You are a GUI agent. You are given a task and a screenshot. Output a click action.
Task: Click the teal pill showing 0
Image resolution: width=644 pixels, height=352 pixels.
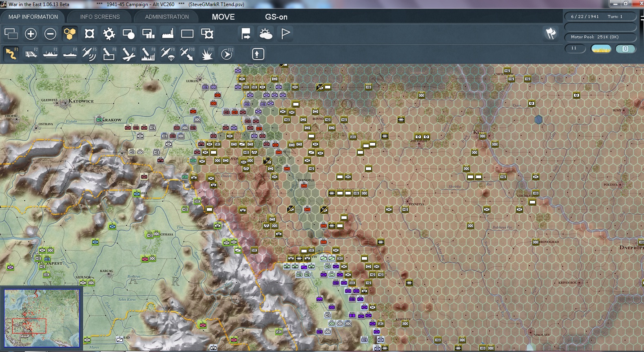[x=625, y=49]
